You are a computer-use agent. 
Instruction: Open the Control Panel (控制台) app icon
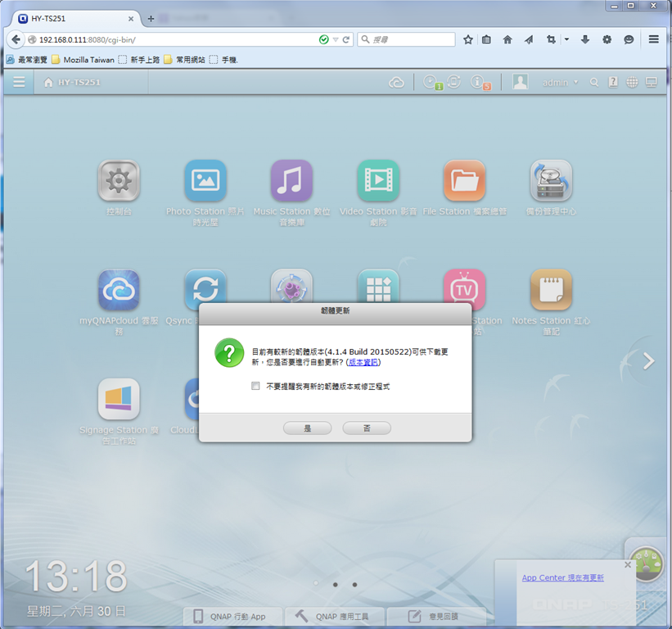(x=119, y=180)
